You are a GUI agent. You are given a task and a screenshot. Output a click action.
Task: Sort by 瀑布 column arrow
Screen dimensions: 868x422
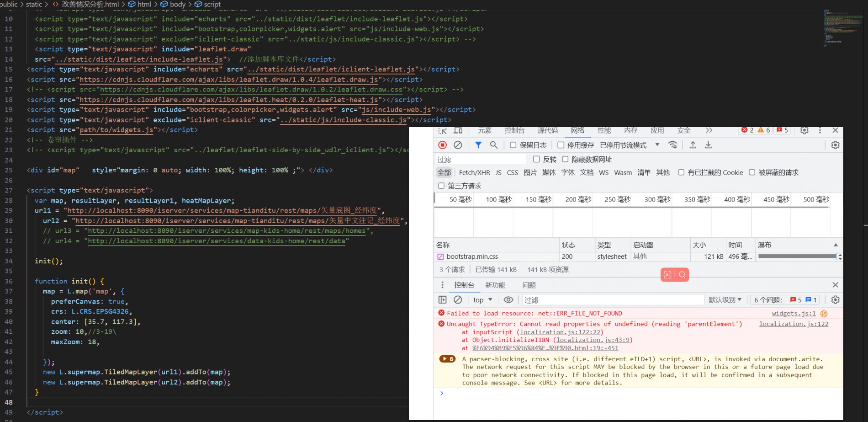[x=836, y=245]
